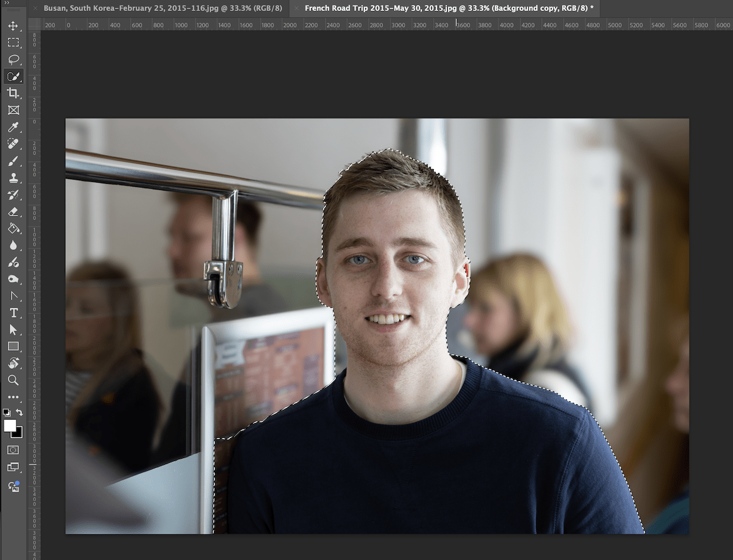Select the Horizontal Type tool

pyautogui.click(x=14, y=313)
